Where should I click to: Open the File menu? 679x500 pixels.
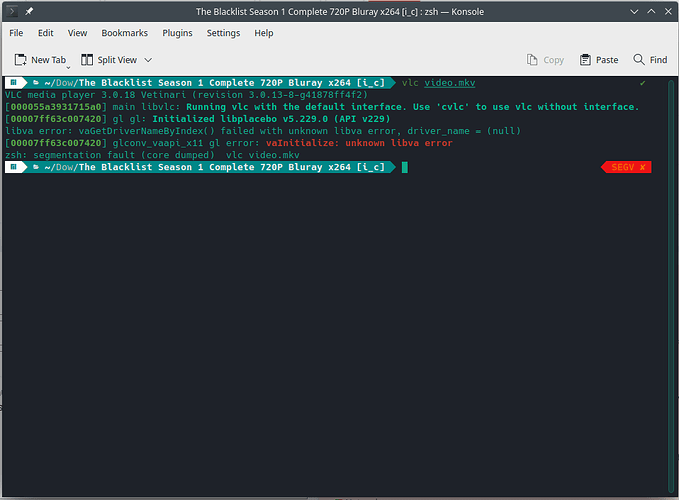16,33
